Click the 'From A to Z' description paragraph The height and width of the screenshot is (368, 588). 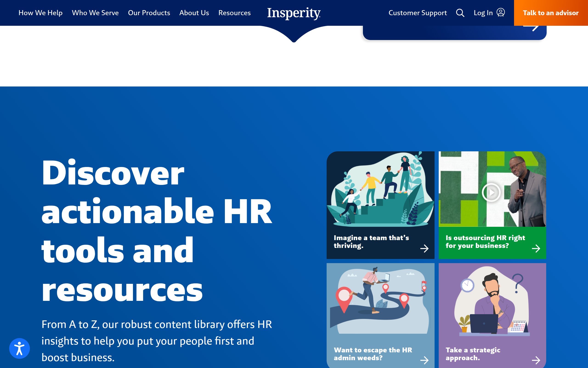coord(157,341)
